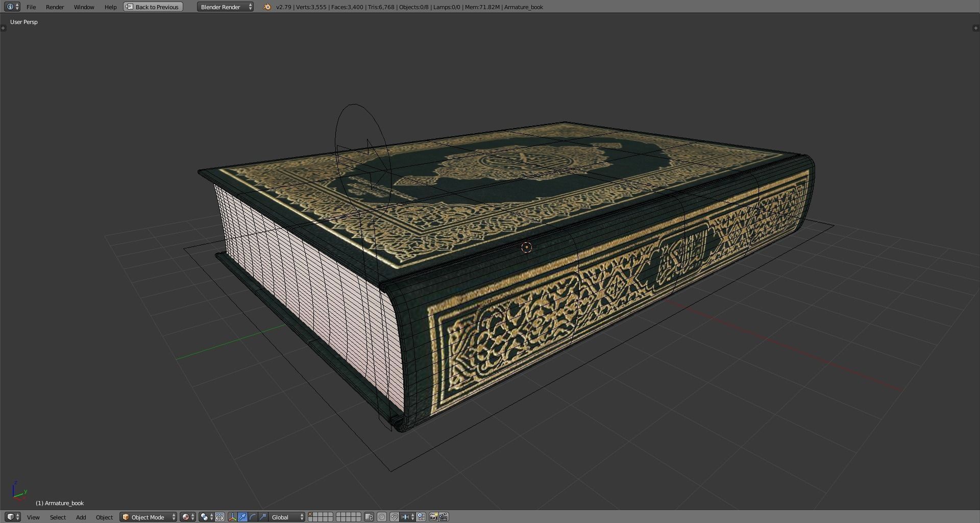Open the Render menu
Viewport: 980px width, 523px height.
pyautogui.click(x=55, y=7)
